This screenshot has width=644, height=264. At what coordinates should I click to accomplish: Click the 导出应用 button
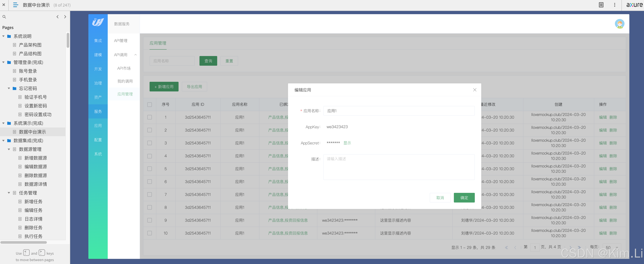coord(194,86)
